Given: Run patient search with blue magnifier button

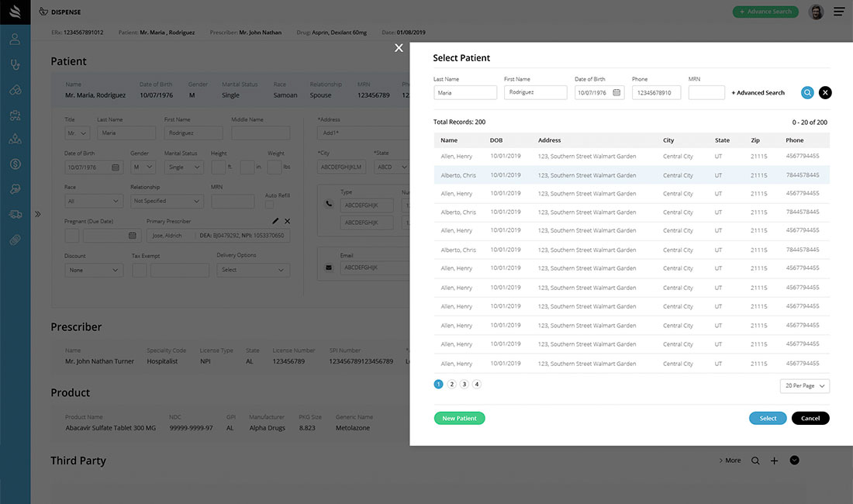Looking at the screenshot, I should 807,92.
